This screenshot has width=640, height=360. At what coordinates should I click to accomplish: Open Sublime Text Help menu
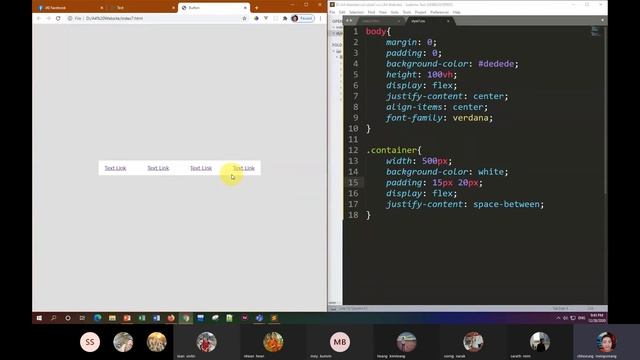(x=456, y=12)
